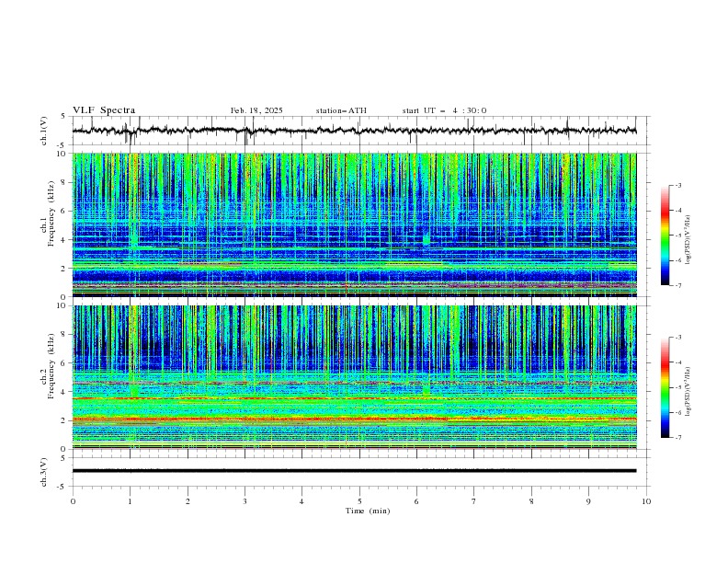Click the "ch.3(V)" axis label
The height and width of the screenshot is (563, 728).
(x=44, y=472)
